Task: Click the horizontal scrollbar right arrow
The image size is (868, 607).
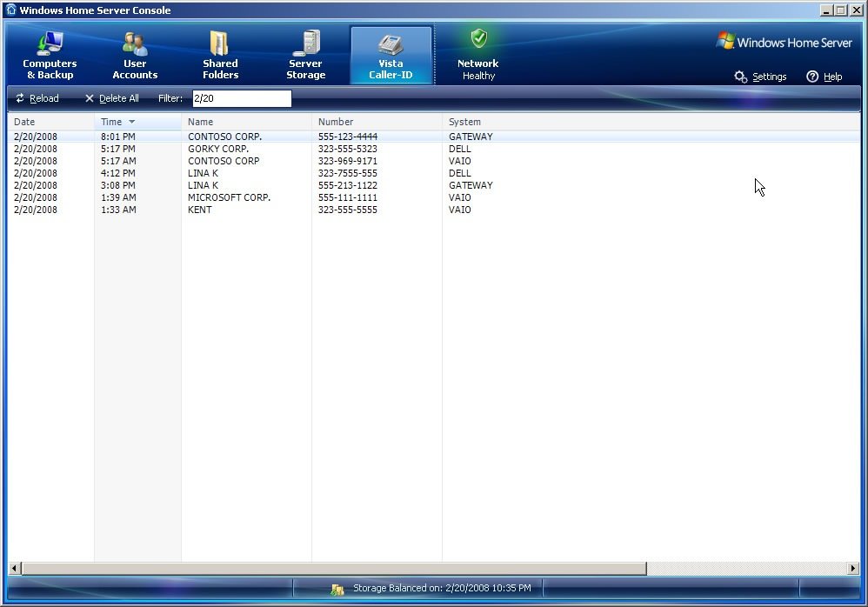Action: pos(853,568)
